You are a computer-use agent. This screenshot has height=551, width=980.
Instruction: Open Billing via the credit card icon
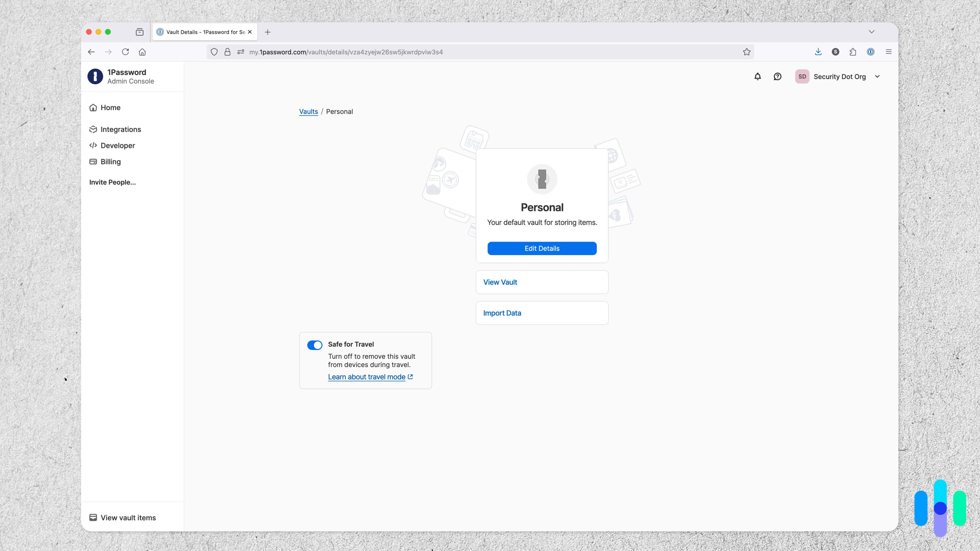(94, 162)
